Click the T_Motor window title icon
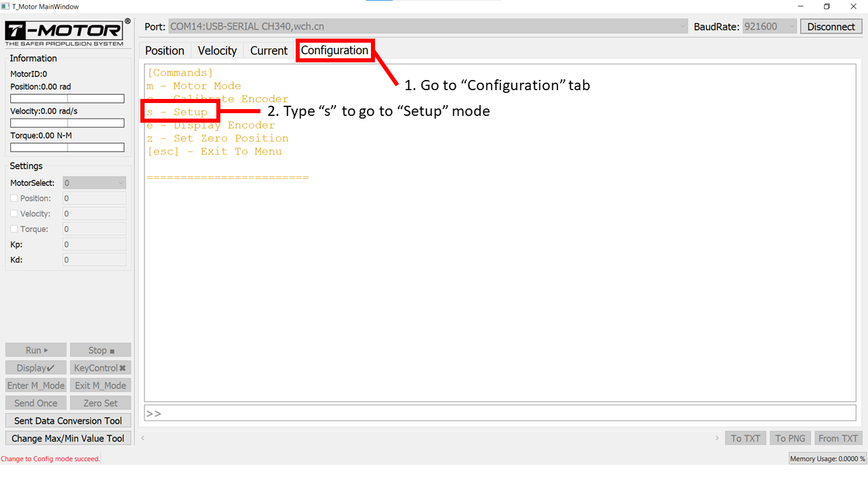The image size is (868, 488). (6, 7)
